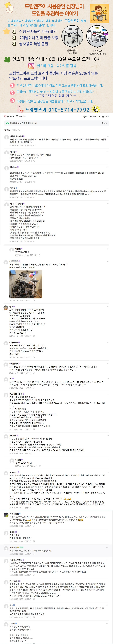The width and height of the screenshot is (113, 644).
Task: Click 답글쓰기 under 코코아's comment
Action: 28,198
